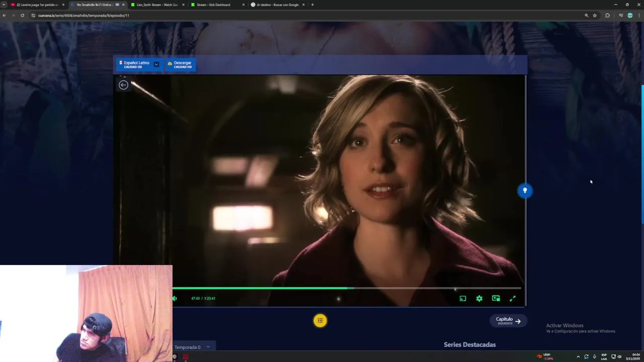Go back in browser history
The width and height of the screenshot is (644, 362).
point(4,16)
